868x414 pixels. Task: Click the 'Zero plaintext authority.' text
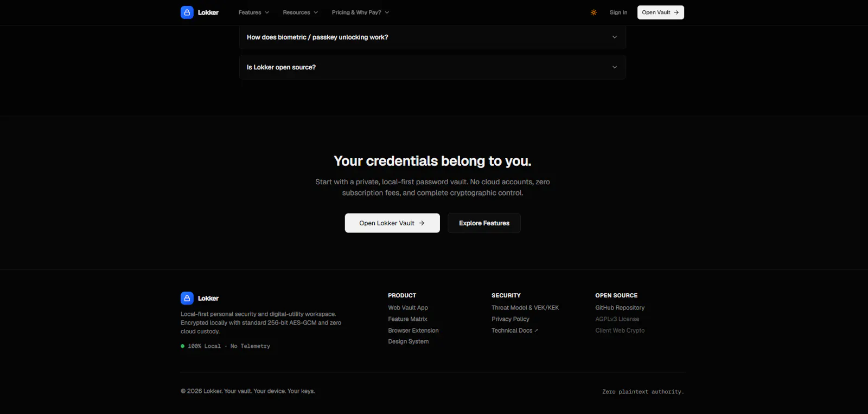click(643, 392)
